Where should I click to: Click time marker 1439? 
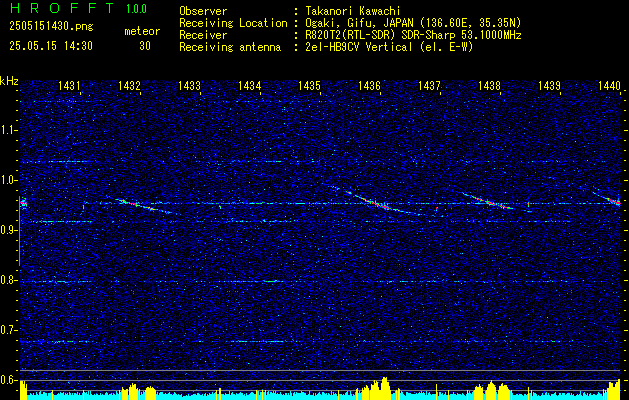click(549, 85)
